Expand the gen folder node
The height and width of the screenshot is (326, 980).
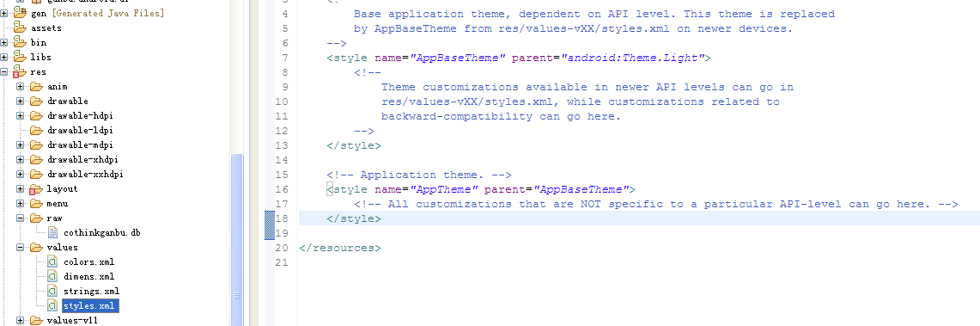[x=4, y=14]
